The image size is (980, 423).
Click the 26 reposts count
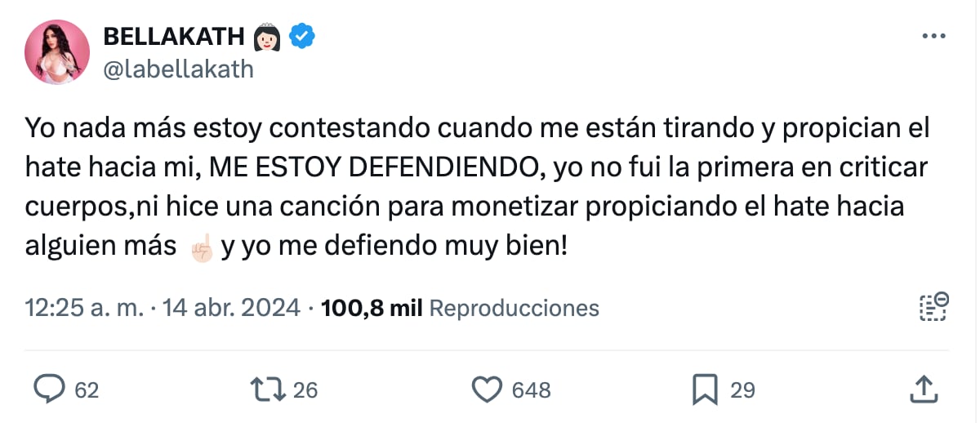(x=305, y=390)
